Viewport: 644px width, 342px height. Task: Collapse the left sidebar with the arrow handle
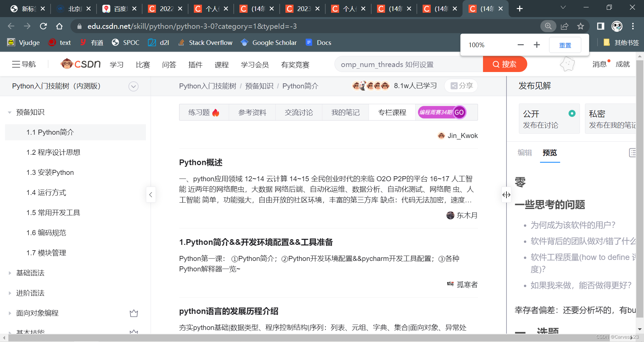point(151,195)
